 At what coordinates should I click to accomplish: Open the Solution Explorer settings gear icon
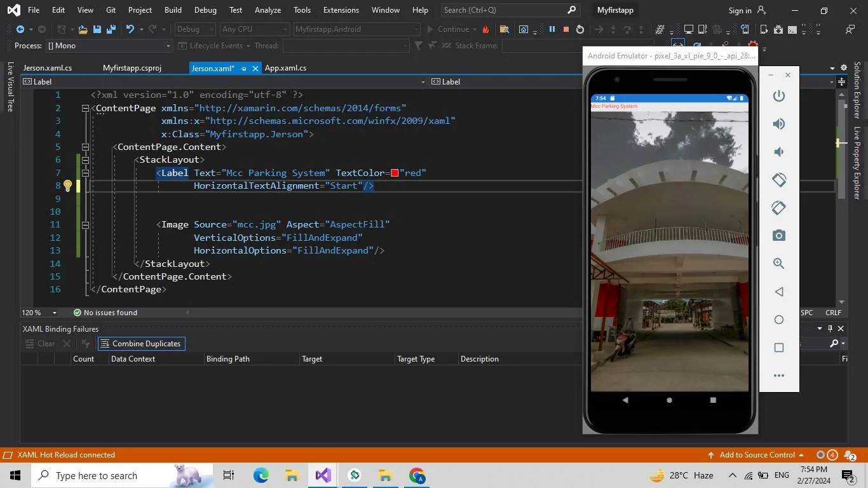(844, 67)
